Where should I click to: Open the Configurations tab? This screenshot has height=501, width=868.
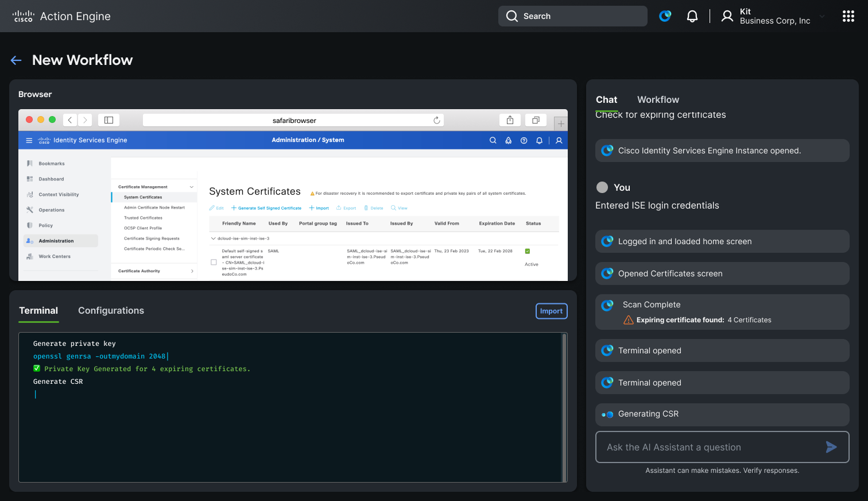(111, 310)
